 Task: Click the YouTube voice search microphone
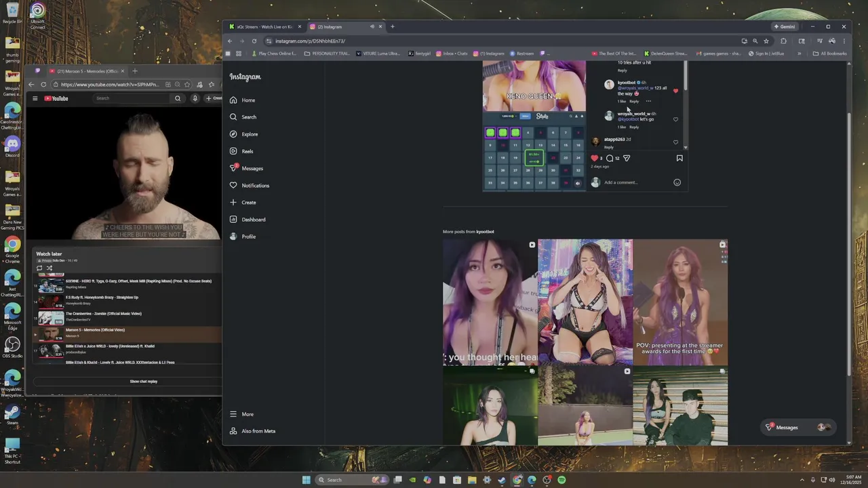click(x=195, y=98)
